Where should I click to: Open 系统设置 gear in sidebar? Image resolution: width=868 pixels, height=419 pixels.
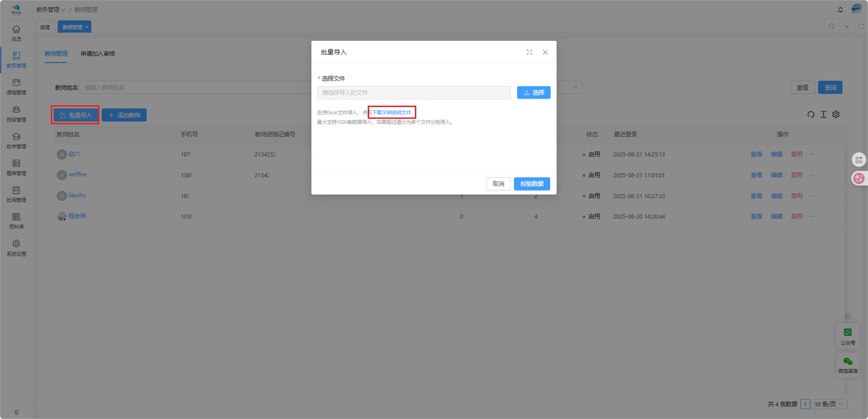point(16,247)
